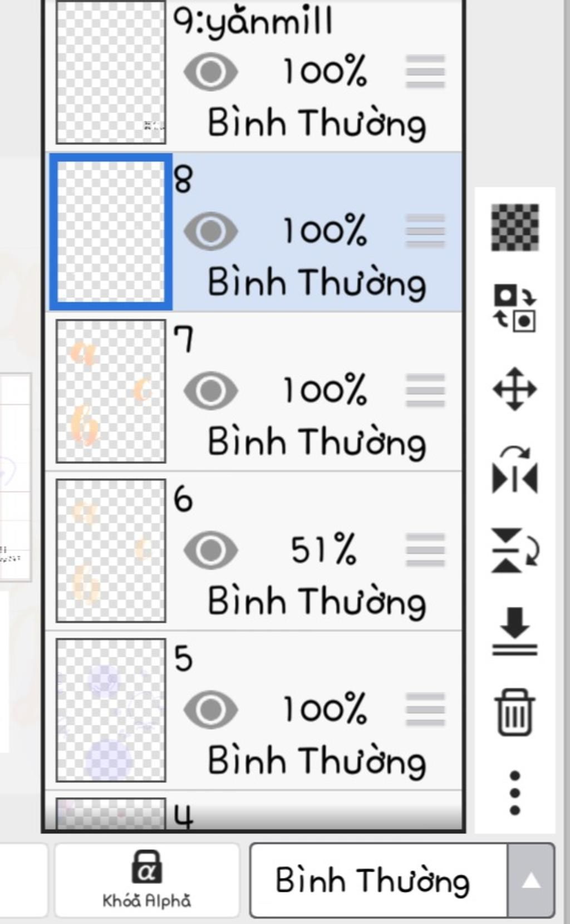Click the invert selection swap icon
The width and height of the screenshot is (570, 924).
click(515, 308)
